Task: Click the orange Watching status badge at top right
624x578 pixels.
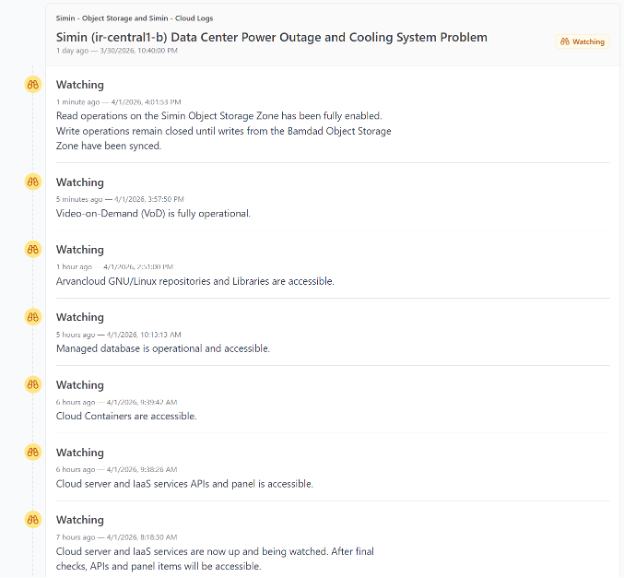Action: pos(582,42)
